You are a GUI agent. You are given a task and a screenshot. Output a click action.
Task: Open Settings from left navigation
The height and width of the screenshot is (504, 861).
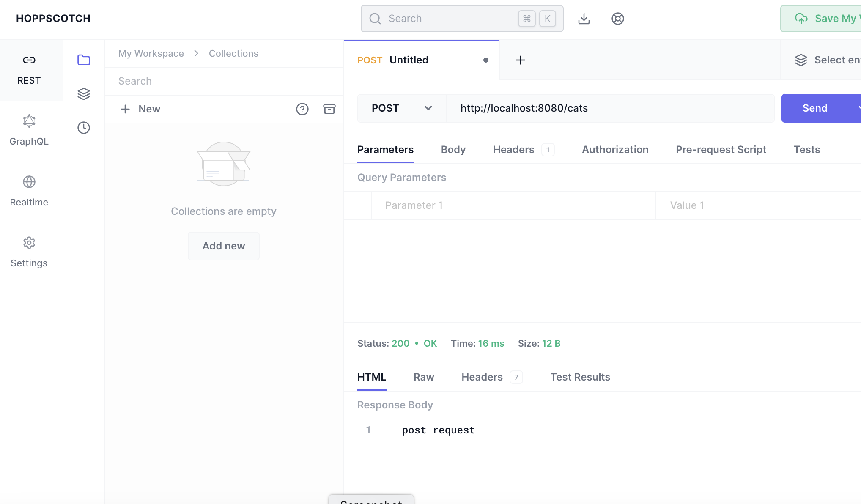pos(29,252)
